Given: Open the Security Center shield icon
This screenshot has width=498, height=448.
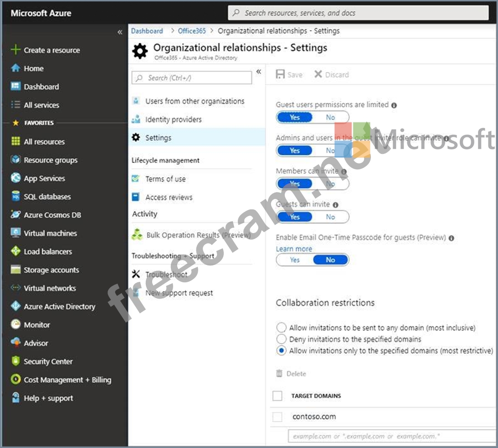Looking at the screenshot, I should (15, 361).
